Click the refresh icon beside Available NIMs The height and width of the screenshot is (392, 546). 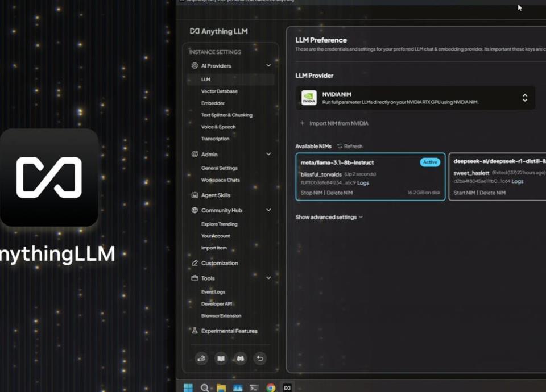(340, 146)
